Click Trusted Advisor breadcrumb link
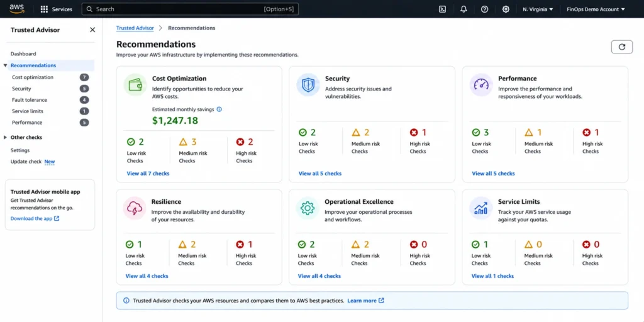 coord(135,28)
